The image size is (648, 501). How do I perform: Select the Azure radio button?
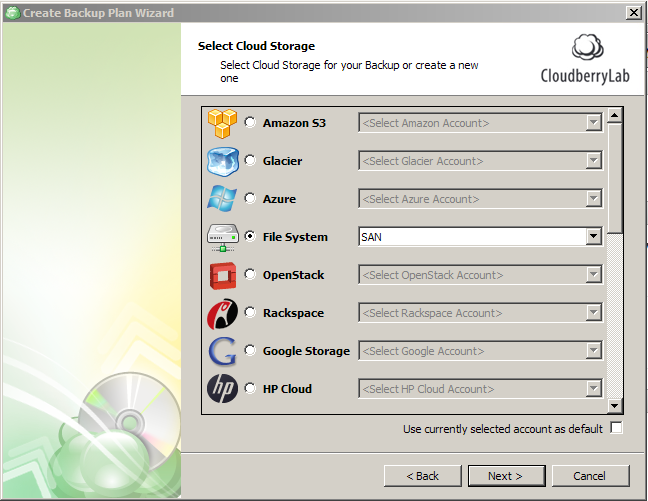coord(250,198)
